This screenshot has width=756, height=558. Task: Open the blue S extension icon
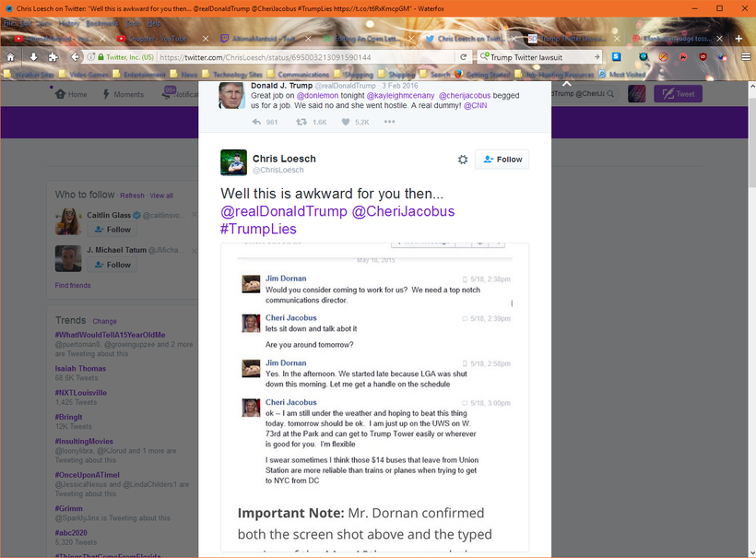616,57
